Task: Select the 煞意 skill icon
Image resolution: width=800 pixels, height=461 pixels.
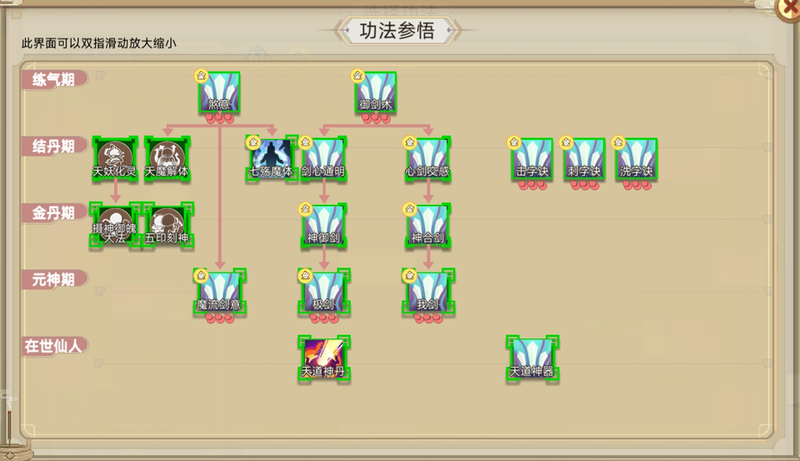Action: (219, 92)
